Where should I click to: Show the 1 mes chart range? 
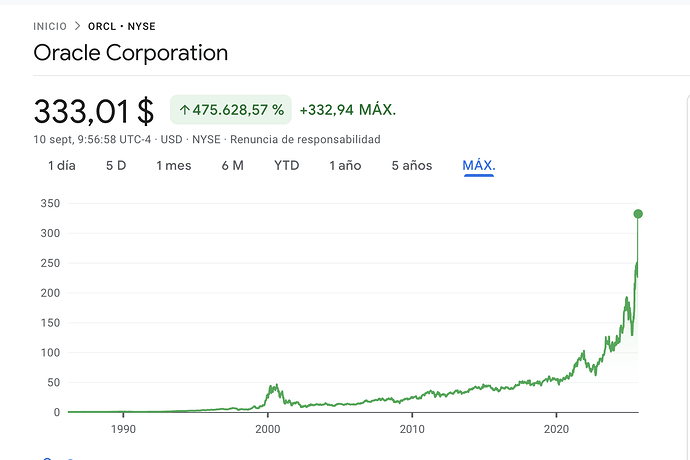(x=173, y=166)
